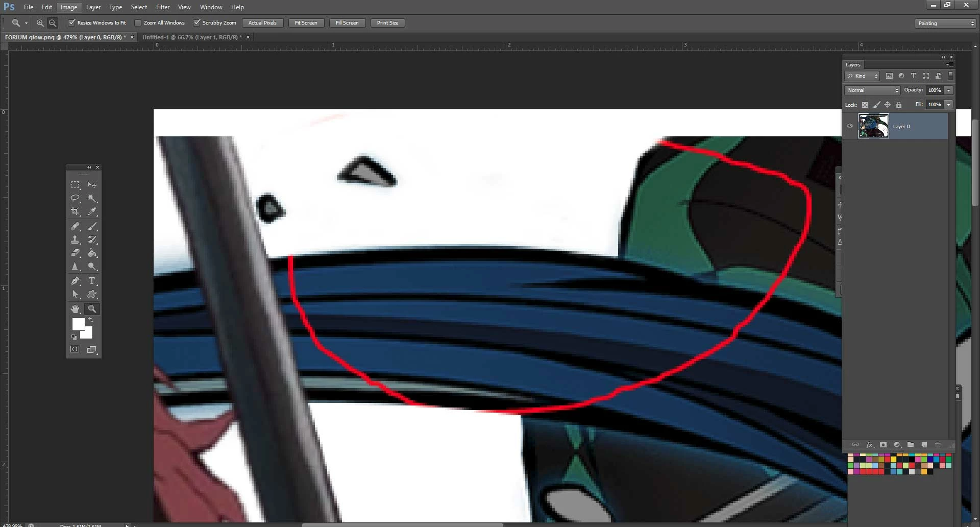Viewport: 980px width, 527px height.
Task: Change the screen mode
Action: [x=92, y=349]
